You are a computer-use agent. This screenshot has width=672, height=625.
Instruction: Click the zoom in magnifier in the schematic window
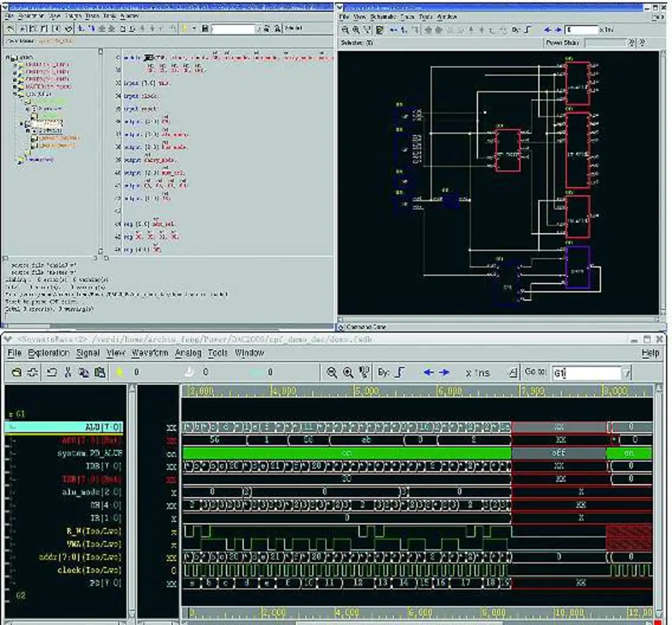pyautogui.click(x=356, y=30)
